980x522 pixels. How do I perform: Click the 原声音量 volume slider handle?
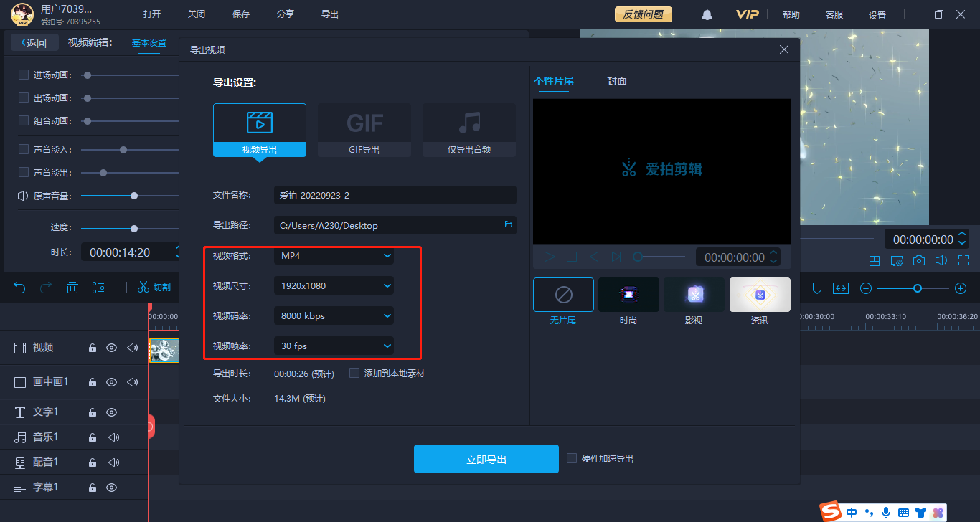134,196
